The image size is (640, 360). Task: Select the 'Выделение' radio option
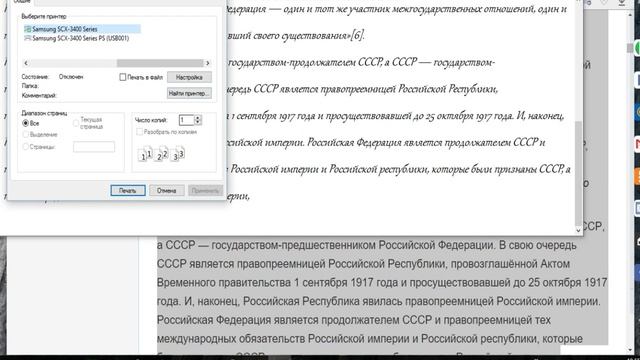point(26,134)
